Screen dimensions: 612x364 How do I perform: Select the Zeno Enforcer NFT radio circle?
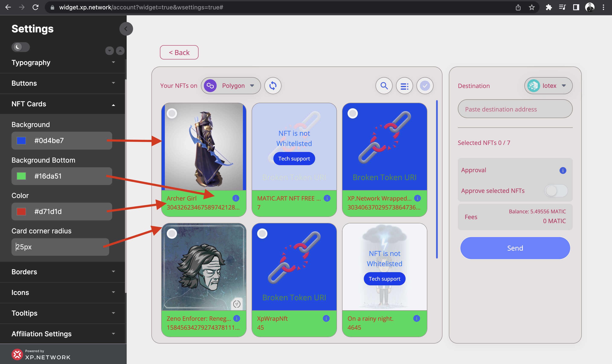tap(172, 234)
